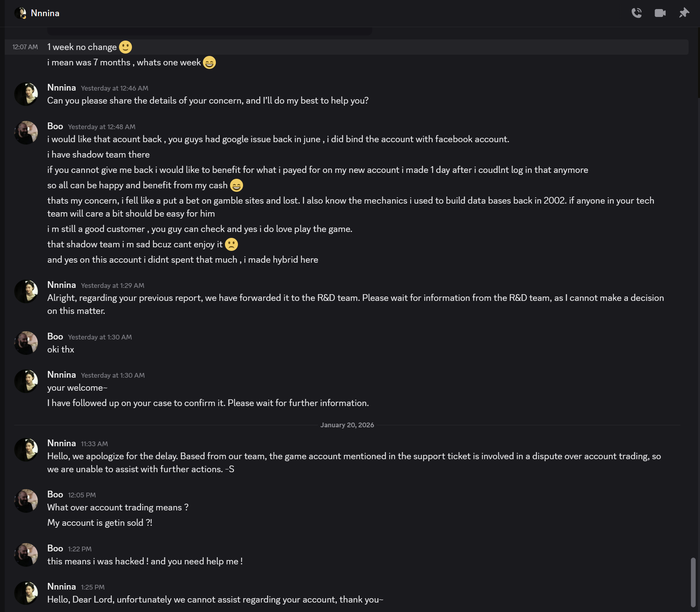Click grinning emoji after 'benefit from my cash'
The image size is (700, 612).
pyautogui.click(x=236, y=185)
